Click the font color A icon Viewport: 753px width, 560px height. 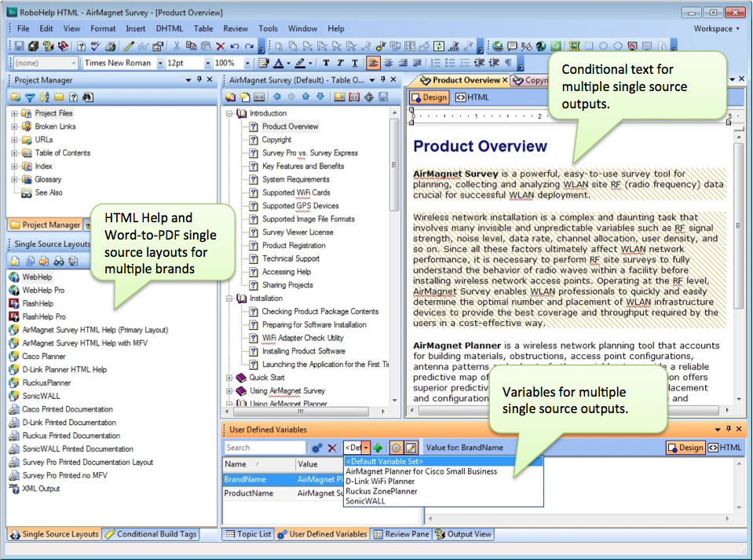(x=279, y=63)
